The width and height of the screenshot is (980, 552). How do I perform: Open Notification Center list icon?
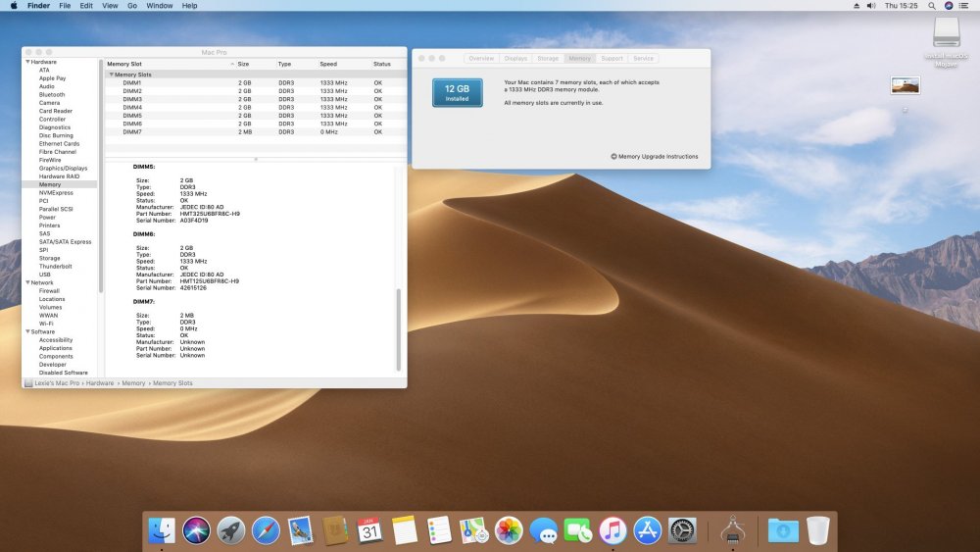[963, 6]
